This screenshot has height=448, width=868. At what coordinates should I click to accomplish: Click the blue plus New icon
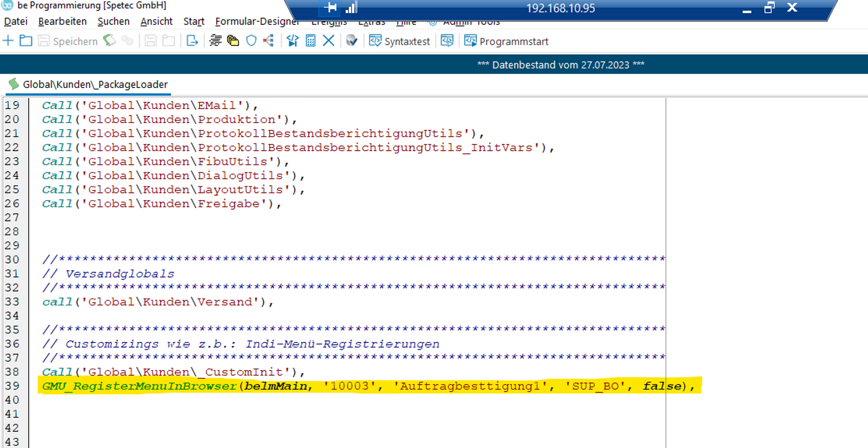[x=8, y=41]
